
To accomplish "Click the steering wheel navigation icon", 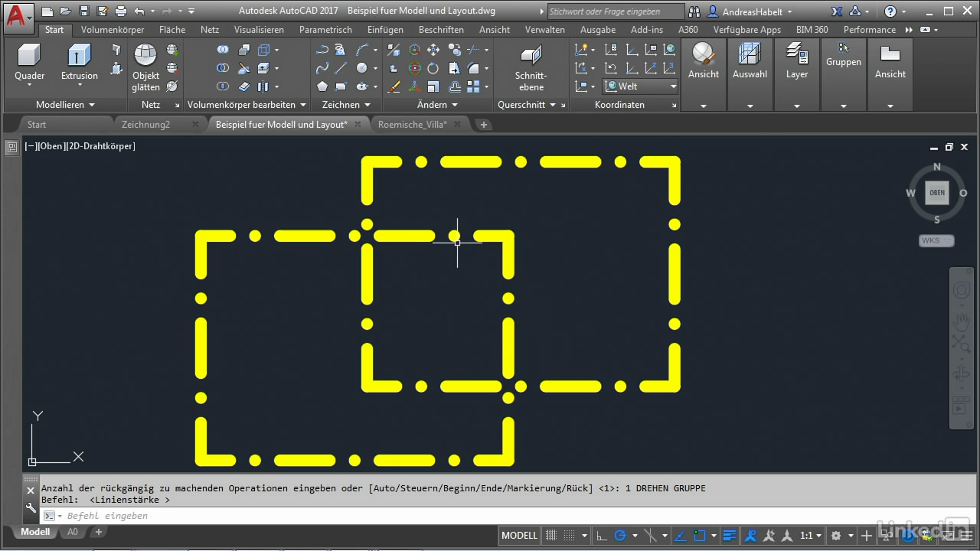I will pyautogui.click(x=961, y=291).
